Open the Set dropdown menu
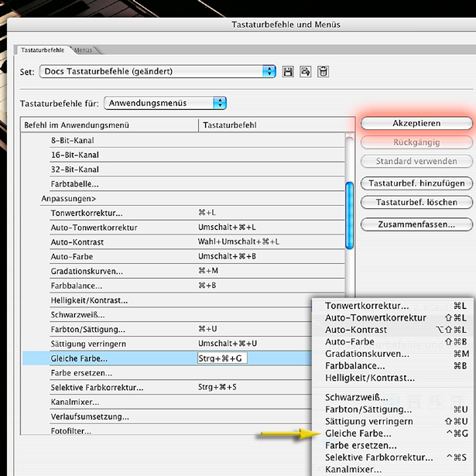 tap(269, 72)
